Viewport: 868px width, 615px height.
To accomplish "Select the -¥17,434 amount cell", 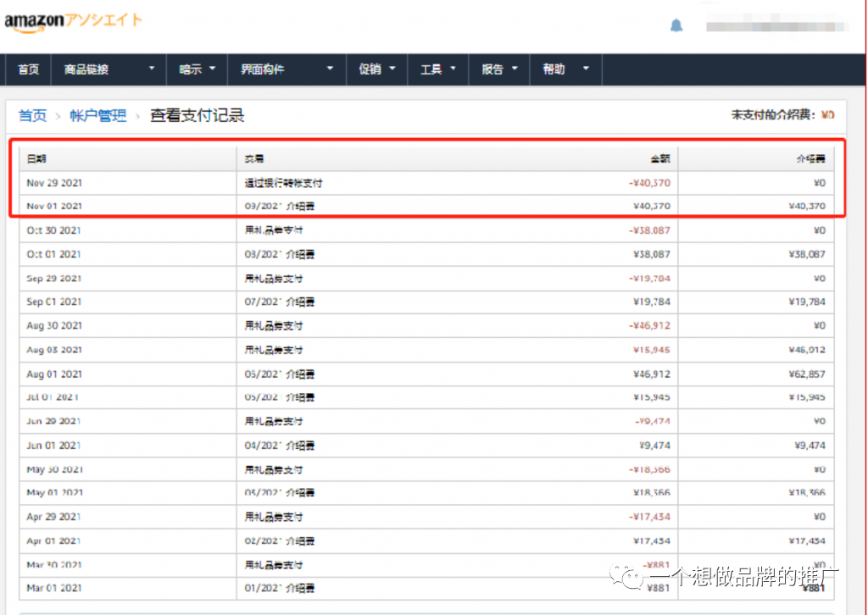I will pos(649,517).
